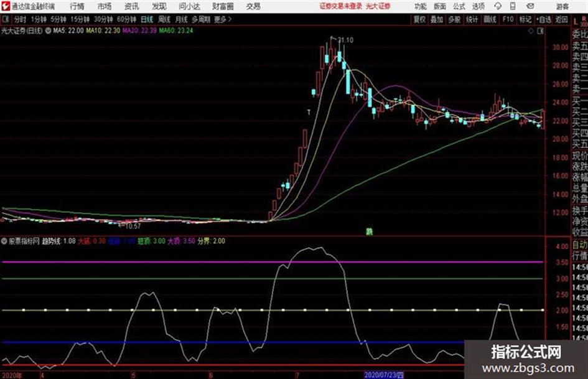Open the 公式 formula menu
This screenshot has height=379, width=588.
coord(459,6)
